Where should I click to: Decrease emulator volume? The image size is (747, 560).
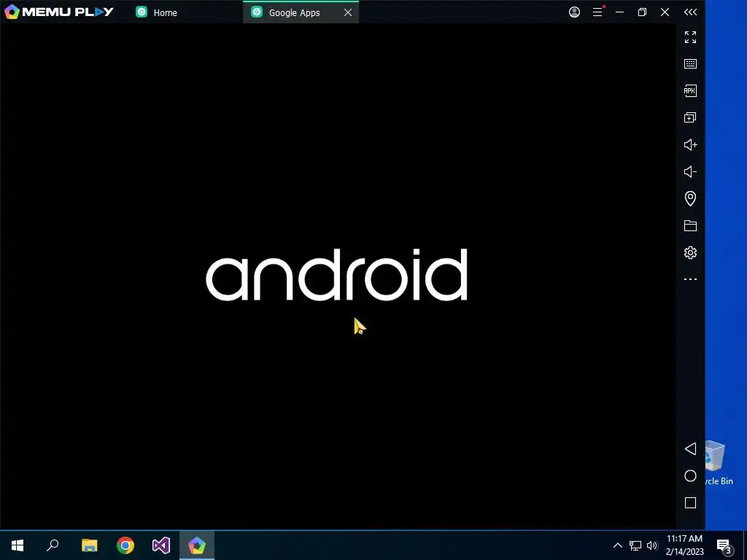690,171
